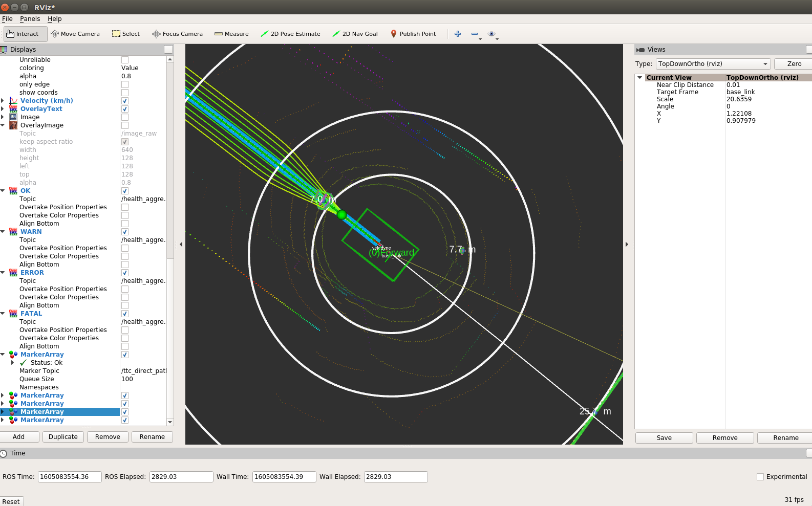Select the Marker Topic row
Viewport: 812px width, 506px height.
pyautogui.click(x=83, y=371)
